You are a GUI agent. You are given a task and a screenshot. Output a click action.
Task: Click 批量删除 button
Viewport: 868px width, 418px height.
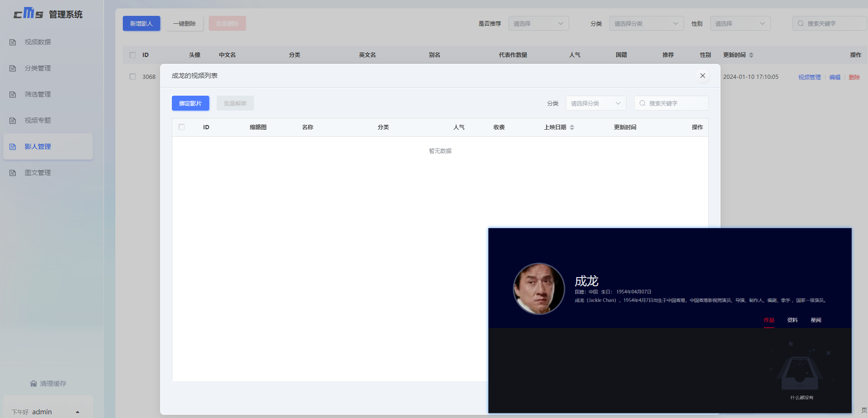pyautogui.click(x=227, y=23)
